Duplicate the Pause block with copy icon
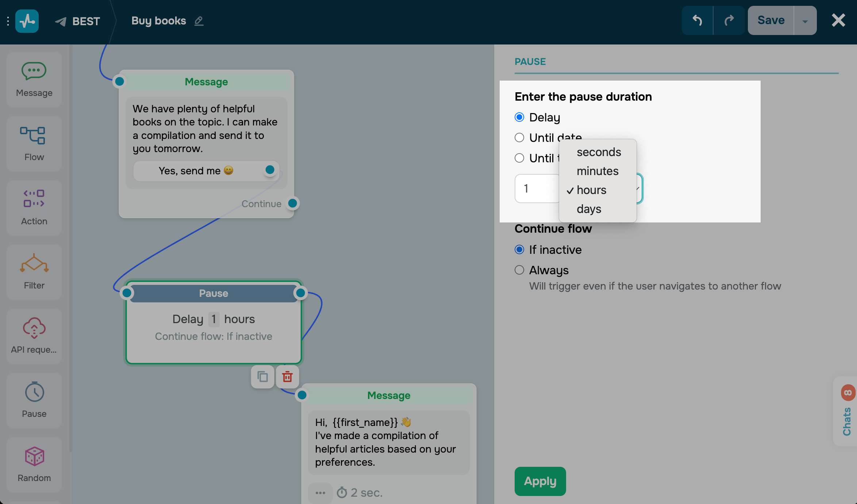The width and height of the screenshot is (857, 504). (x=262, y=376)
